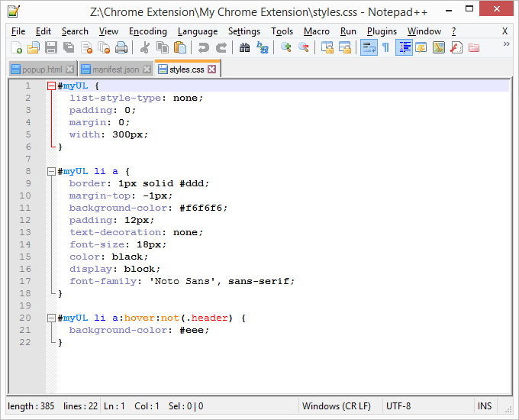The image size is (519, 420).
Task: Click the Paste clipboard icon
Action: click(x=180, y=48)
